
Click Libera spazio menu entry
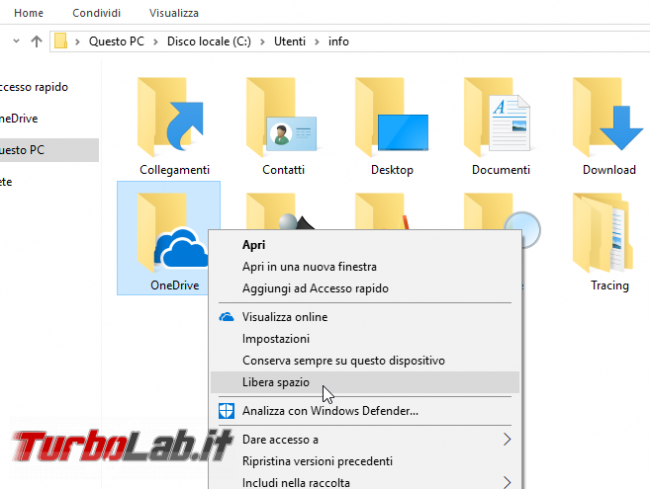[365, 382]
